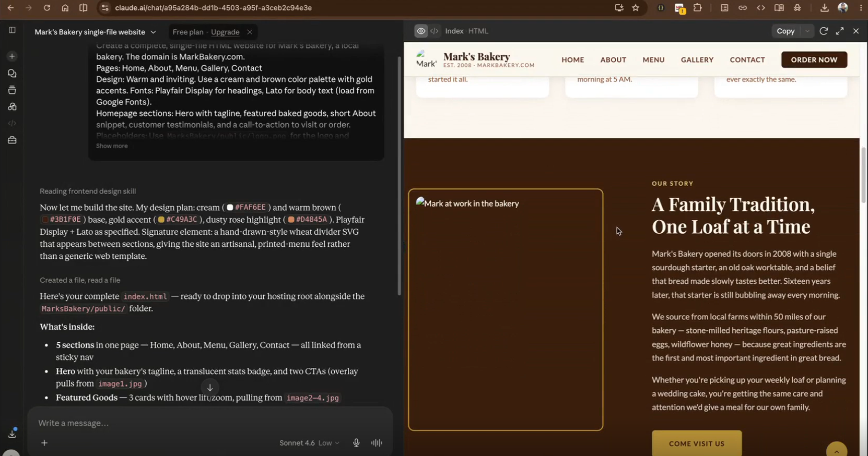Go to ABOUT in the bakery nav

(613, 59)
